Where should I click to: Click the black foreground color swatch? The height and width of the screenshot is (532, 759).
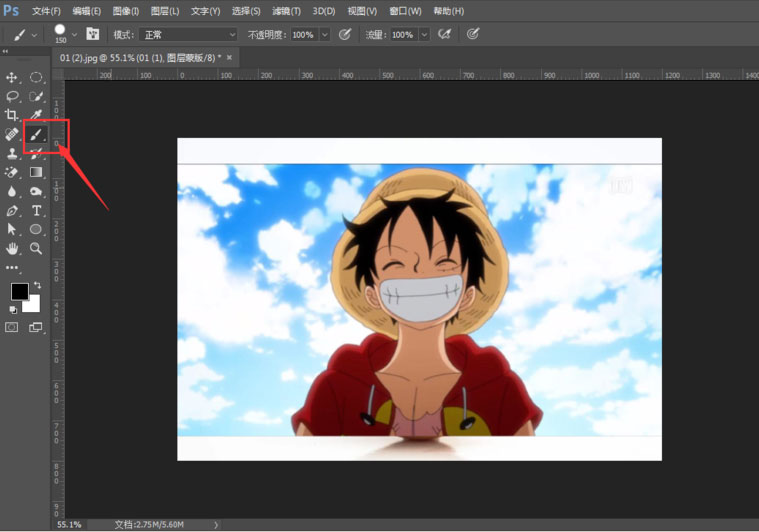(19, 291)
